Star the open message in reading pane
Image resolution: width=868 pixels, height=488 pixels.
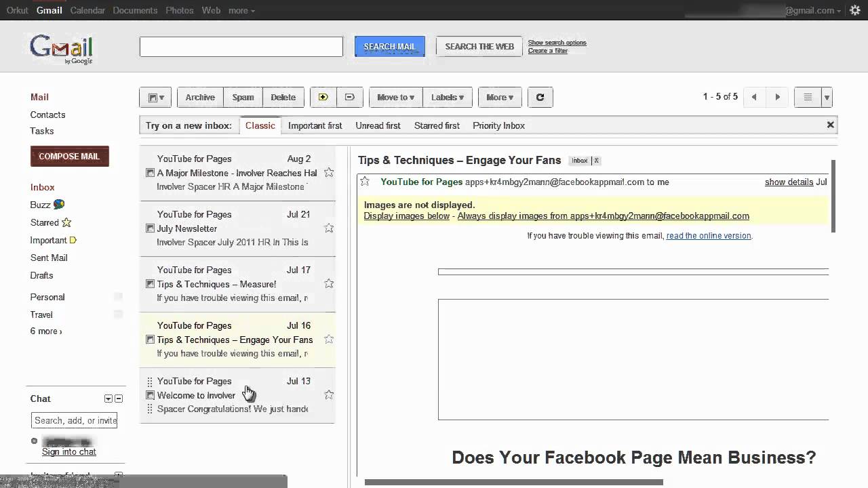tap(365, 182)
